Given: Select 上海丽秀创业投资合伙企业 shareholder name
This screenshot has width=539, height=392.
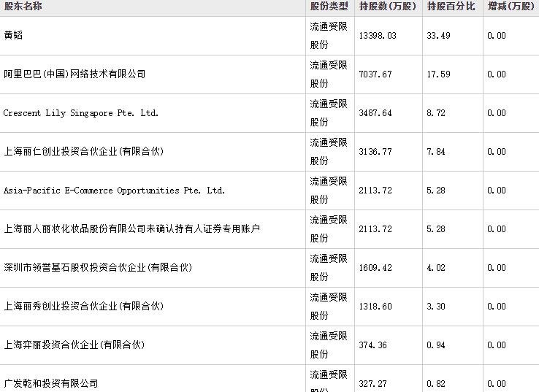Looking at the screenshot, I should (x=83, y=306).
